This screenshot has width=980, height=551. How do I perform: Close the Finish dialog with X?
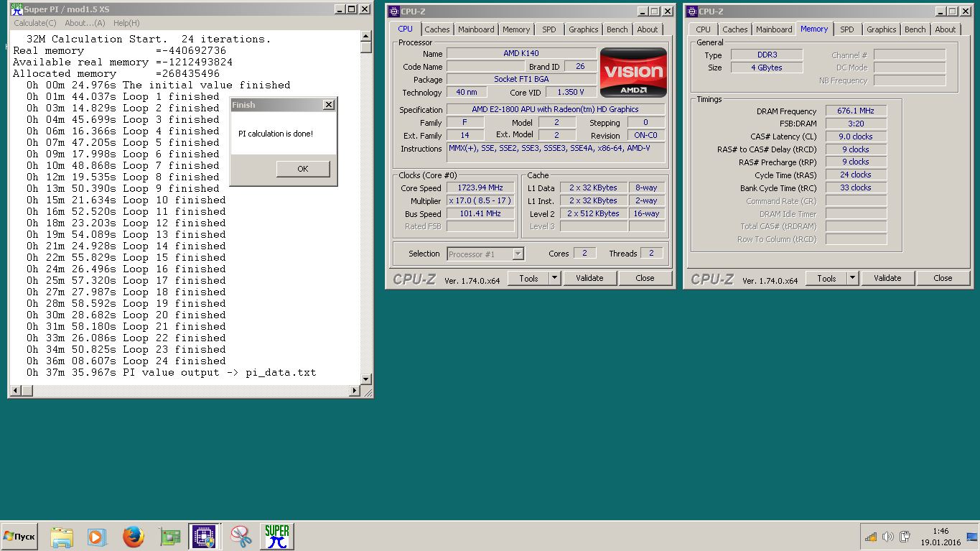pyautogui.click(x=329, y=105)
